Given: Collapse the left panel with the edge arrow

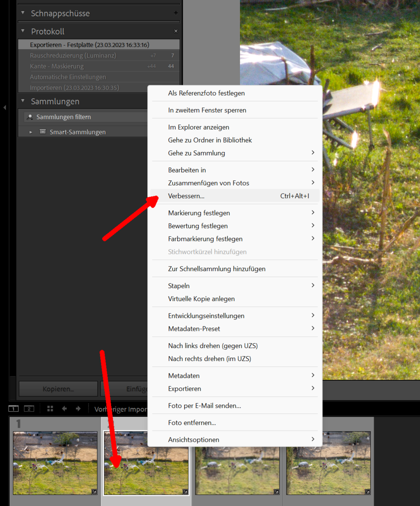Looking at the screenshot, I should pyautogui.click(x=4, y=108).
